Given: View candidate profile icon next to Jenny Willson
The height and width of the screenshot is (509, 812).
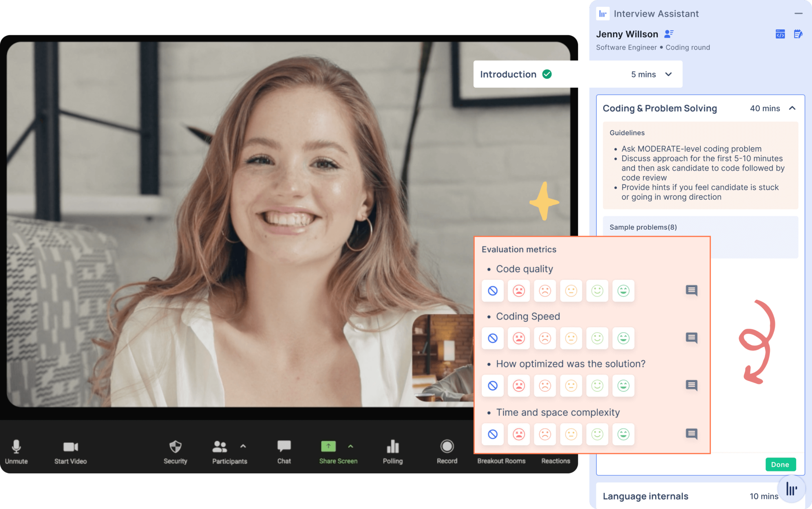Looking at the screenshot, I should click(x=669, y=34).
